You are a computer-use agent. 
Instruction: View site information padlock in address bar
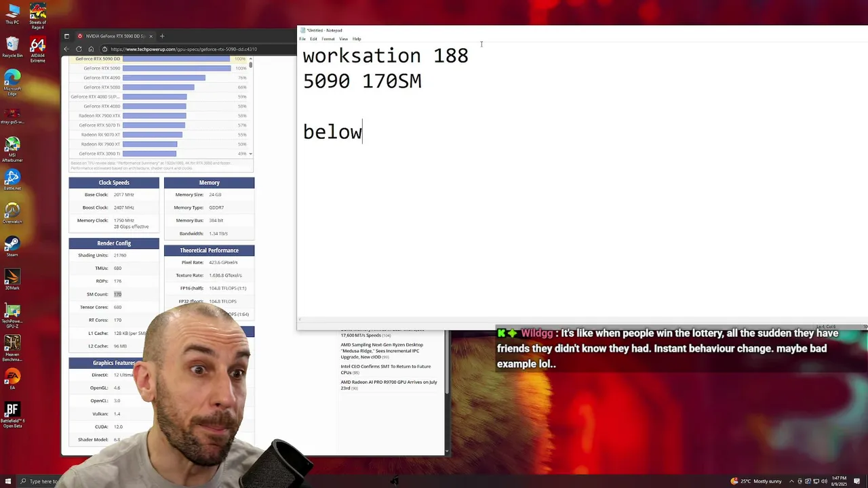(104, 49)
